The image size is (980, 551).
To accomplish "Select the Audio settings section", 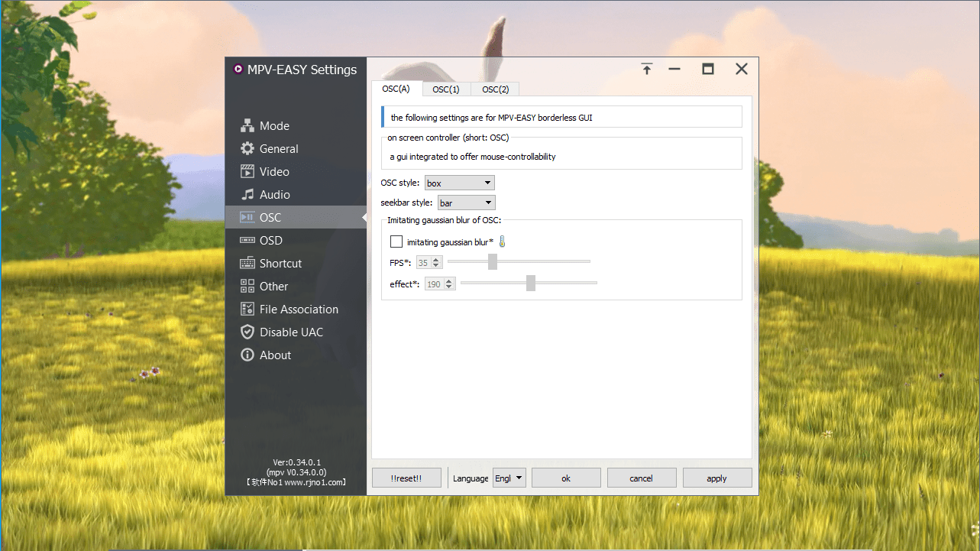I will (x=296, y=195).
